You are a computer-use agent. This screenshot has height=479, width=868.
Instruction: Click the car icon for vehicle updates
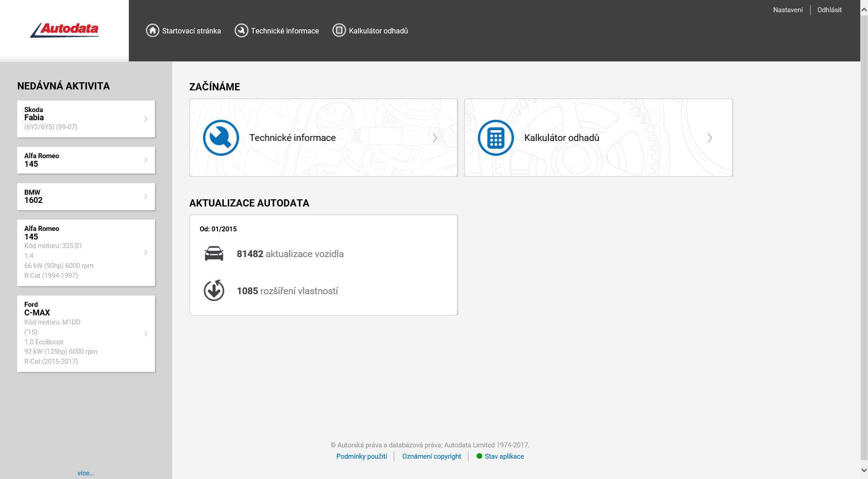pyautogui.click(x=214, y=254)
